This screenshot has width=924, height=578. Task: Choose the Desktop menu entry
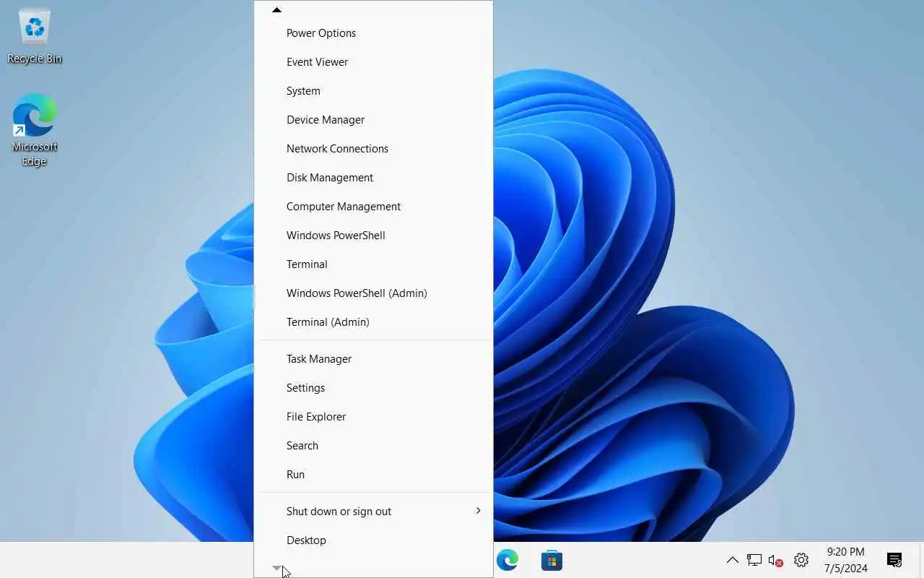click(374, 540)
